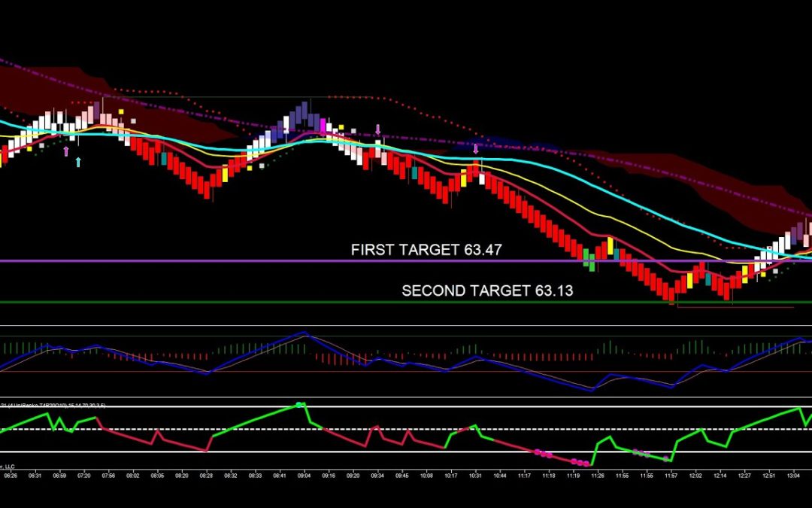Screen dimensions: 812x508
Task: Select the short red line under the lows
Action: point(735,307)
